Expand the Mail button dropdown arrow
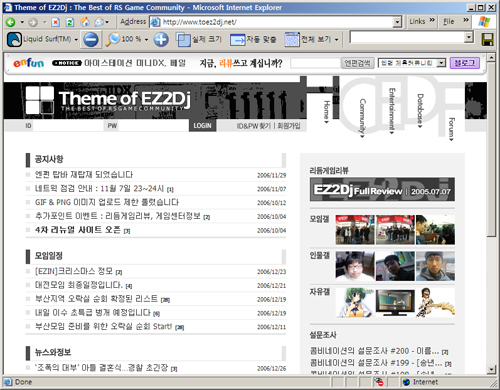This screenshot has height=390, width=500. click(x=107, y=22)
